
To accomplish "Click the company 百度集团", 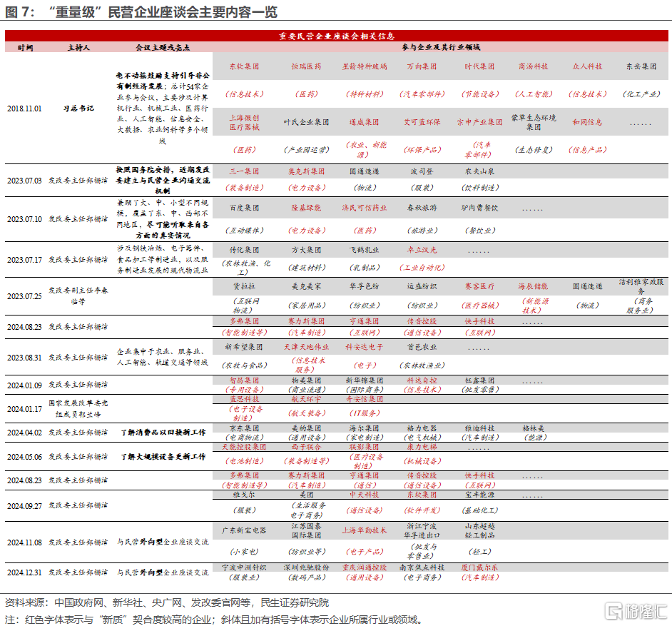I will [x=244, y=208].
